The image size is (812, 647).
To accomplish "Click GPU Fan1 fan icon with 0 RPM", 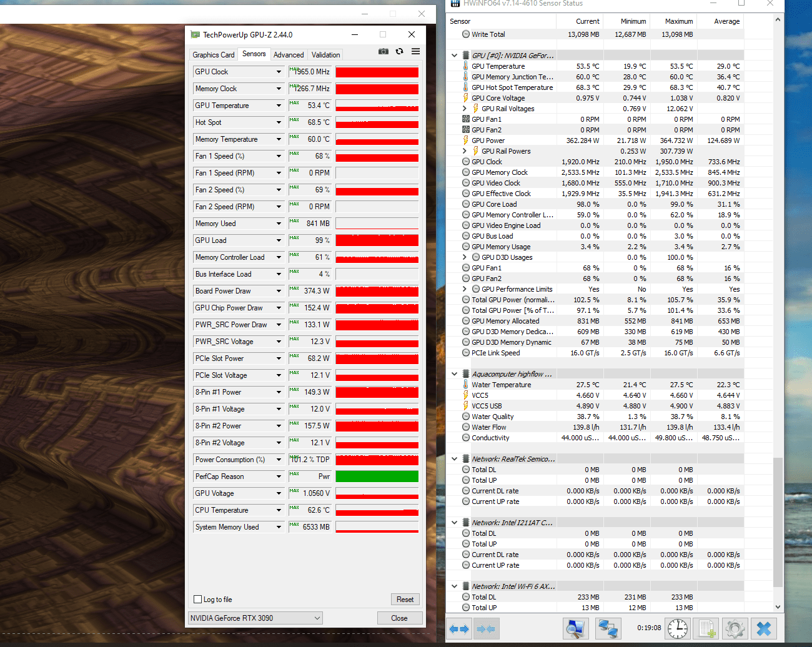I will pos(466,119).
